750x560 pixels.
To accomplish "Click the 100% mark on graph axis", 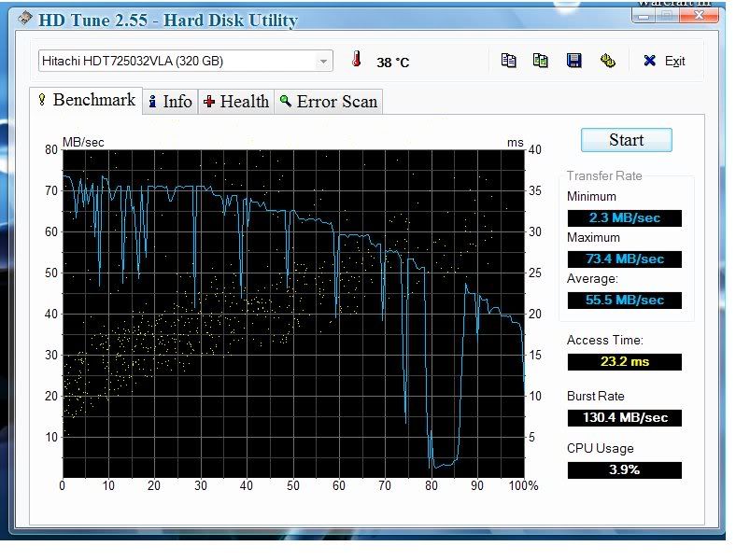I will click(523, 486).
